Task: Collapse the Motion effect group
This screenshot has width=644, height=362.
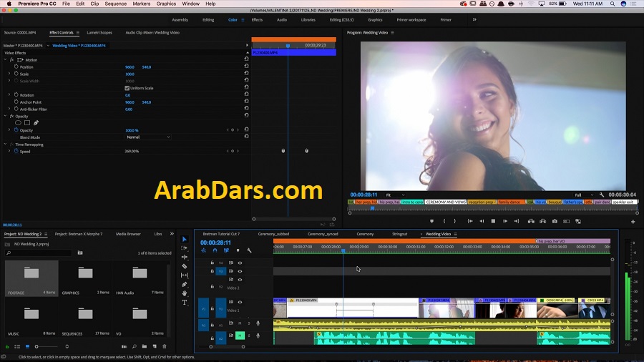Action: (x=5, y=59)
